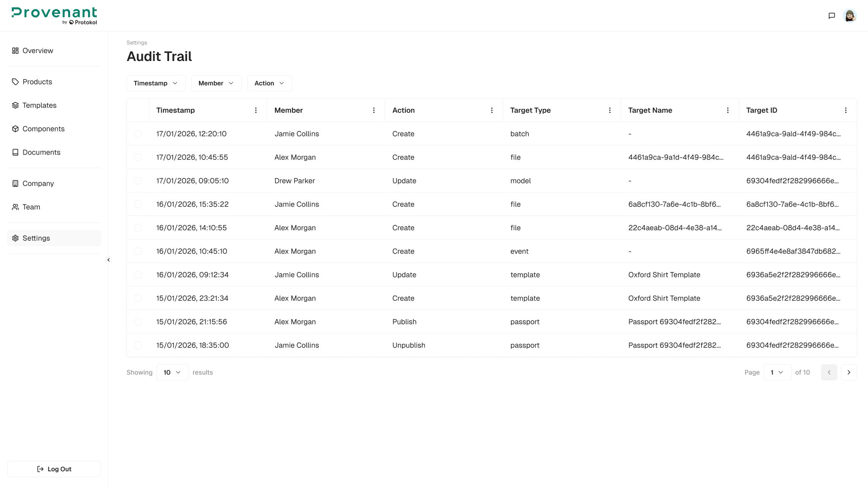Open Timestamp column options menu
The height and width of the screenshot is (488, 868).
(x=256, y=110)
